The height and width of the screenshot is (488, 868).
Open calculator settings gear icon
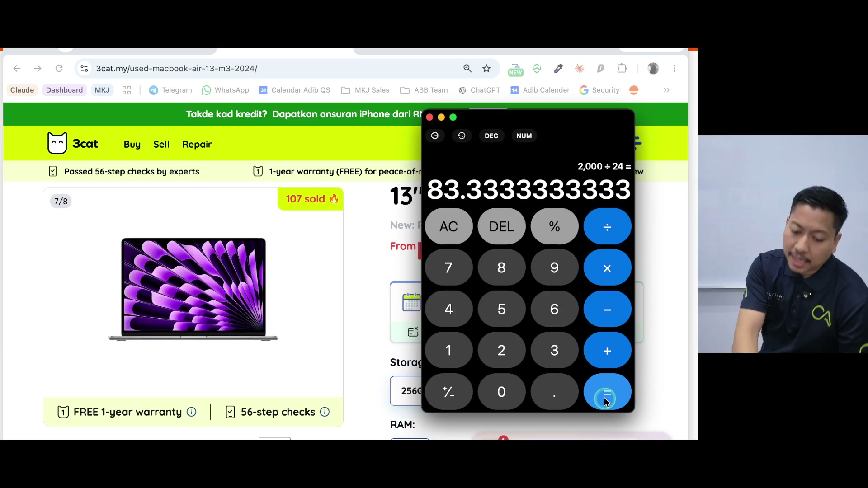point(435,136)
